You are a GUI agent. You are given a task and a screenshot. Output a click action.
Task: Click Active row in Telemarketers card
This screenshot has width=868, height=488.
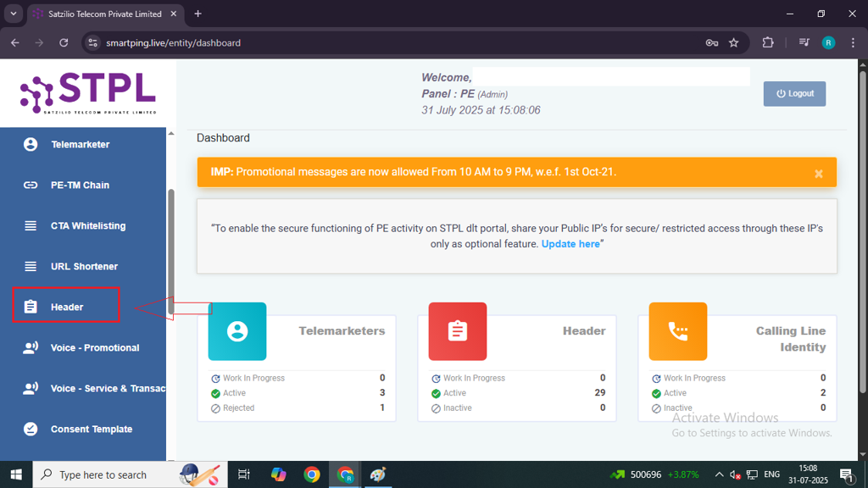[297, 393]
